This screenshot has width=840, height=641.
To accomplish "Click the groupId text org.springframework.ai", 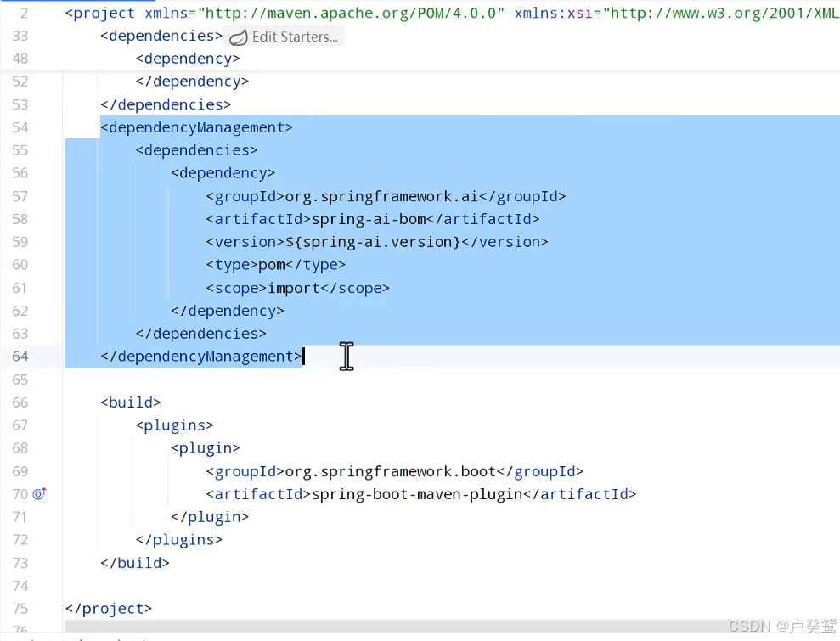I will click(381, 196).
